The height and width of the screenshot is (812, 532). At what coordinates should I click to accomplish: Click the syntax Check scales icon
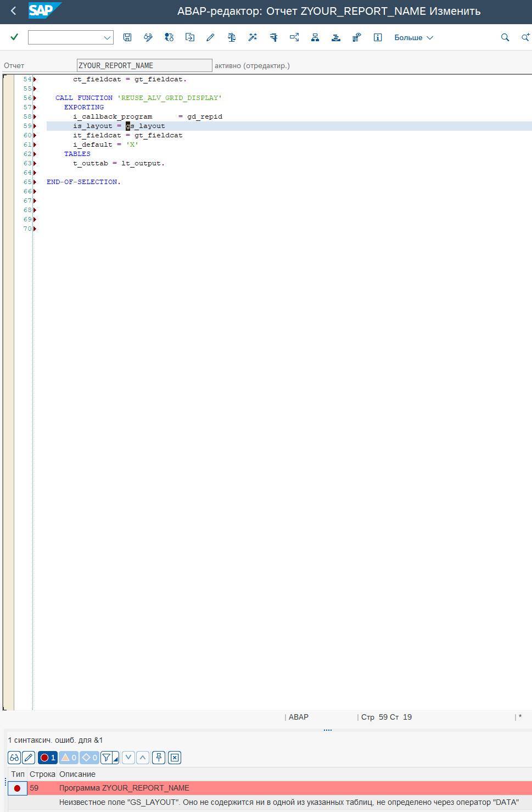pyautogui.click(x=232, y=37)
